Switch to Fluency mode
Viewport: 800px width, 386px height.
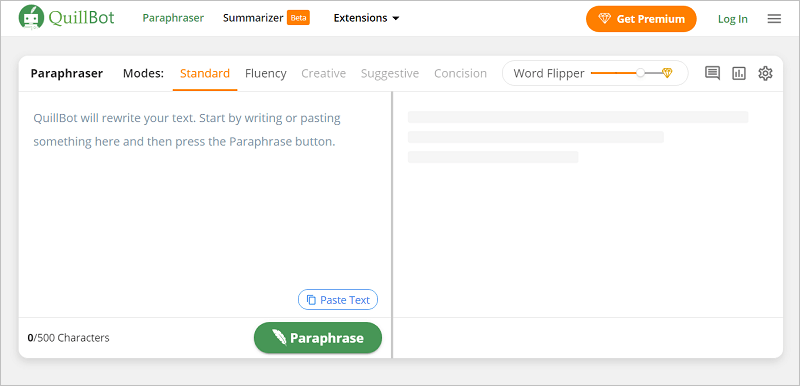click(265, 73)
